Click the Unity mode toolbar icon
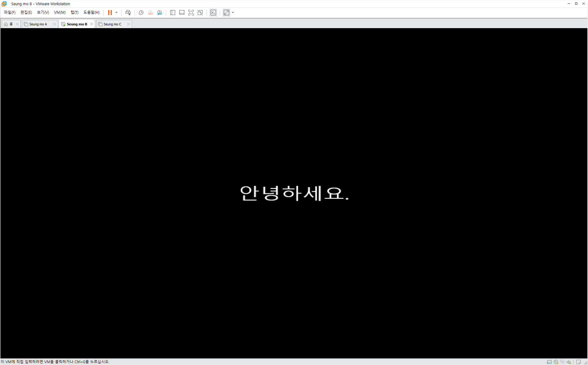588x365 pixels. point(200,13)
